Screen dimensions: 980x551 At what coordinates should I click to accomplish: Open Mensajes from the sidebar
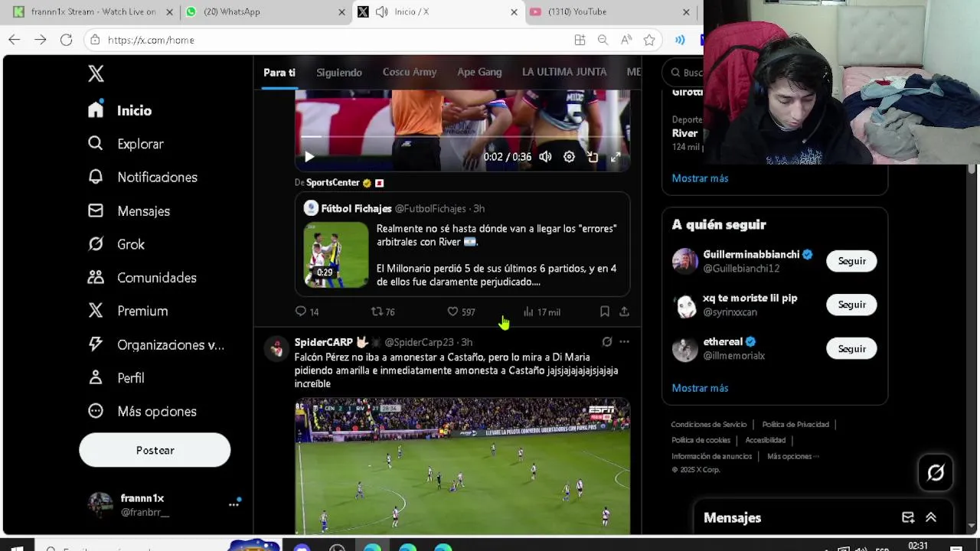[x=129, y=210]
